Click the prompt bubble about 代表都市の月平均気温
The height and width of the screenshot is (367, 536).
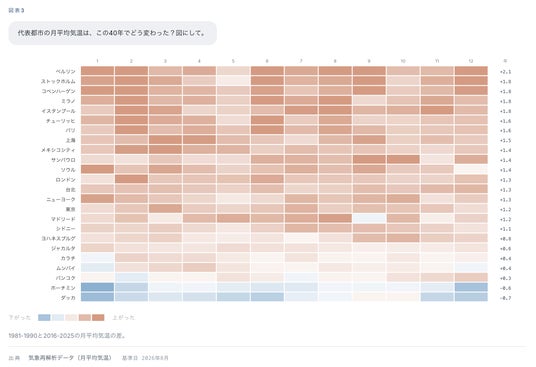[x=112, y=33]
